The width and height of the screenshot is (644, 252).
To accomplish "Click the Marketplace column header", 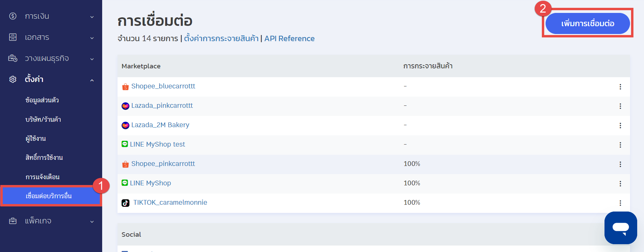I will [x=141, y=66].
